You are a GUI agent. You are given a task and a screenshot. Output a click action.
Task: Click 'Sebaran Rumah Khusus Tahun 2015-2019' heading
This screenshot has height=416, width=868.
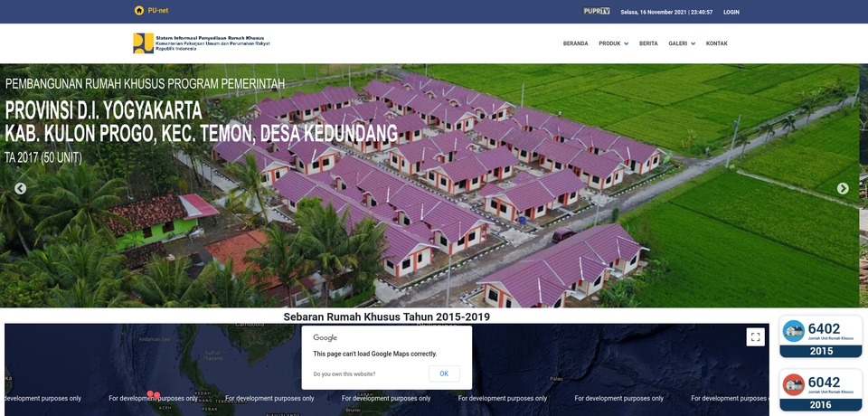(x=386, y=317)
